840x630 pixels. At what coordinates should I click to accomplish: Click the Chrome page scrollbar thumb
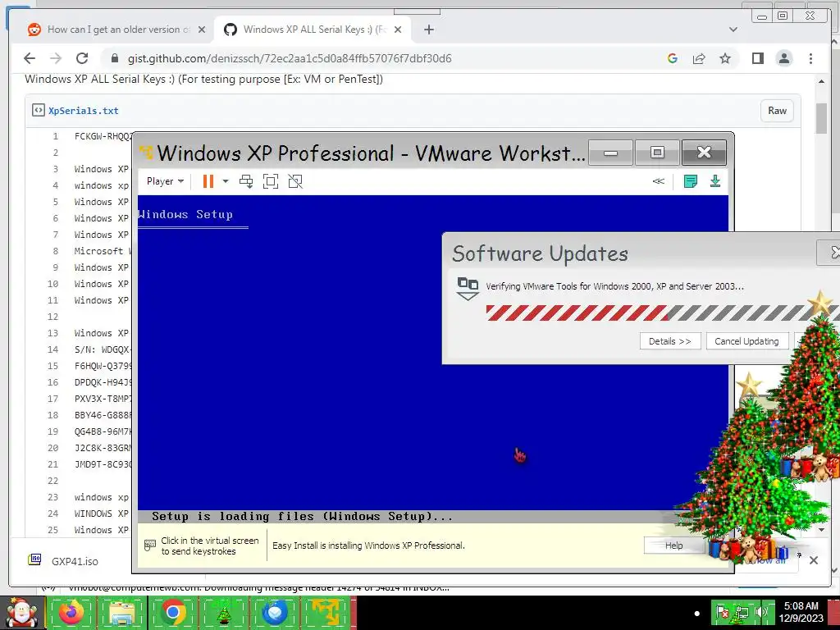pyautogui.click(x=822, y=118)
